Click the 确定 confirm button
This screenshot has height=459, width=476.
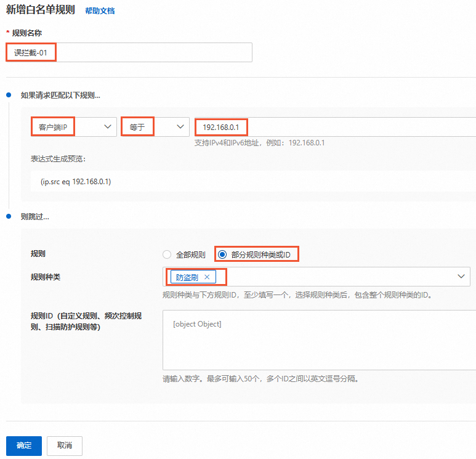(x=24, y=445)
